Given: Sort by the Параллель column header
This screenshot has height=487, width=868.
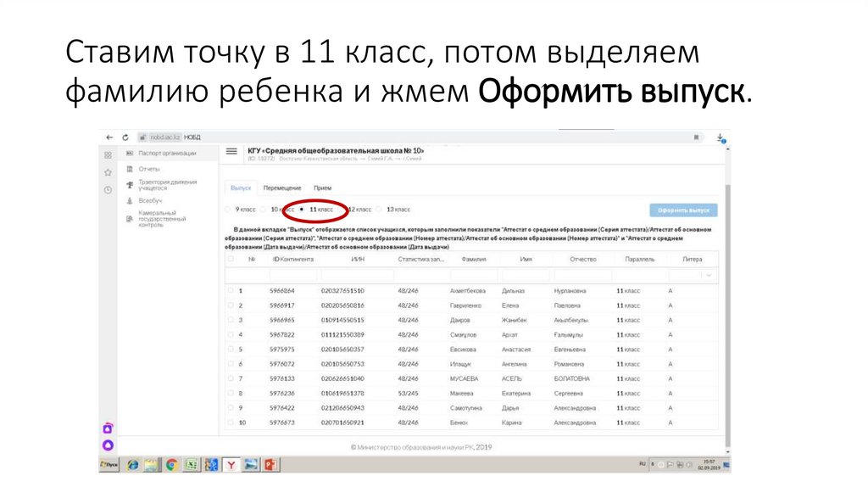Looking at the screenshot, I should tap(639, 260).
